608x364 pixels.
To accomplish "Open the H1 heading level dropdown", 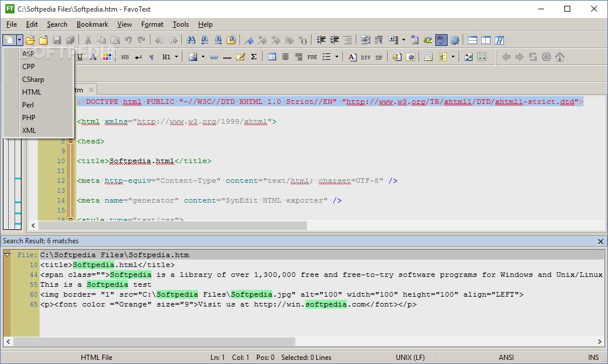I will coord(177,57).
